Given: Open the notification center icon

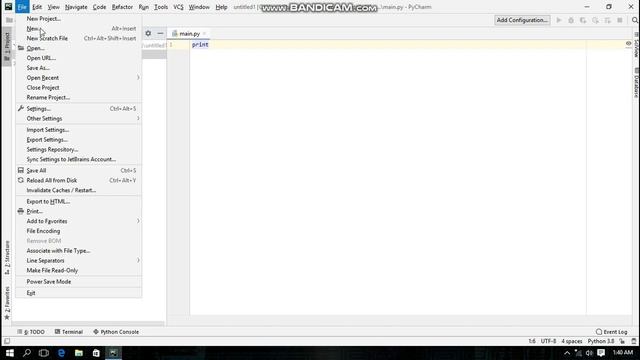Looking at the screenshot, I should click(x=601, y=353).
